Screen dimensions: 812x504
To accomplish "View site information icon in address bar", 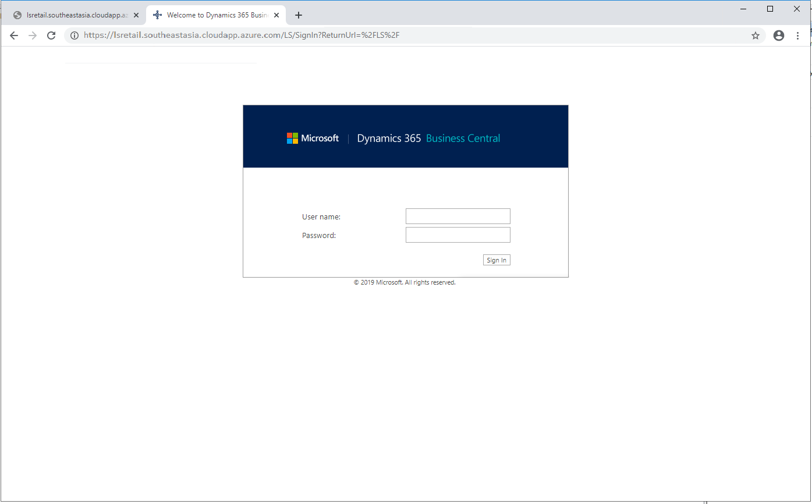I will [x=75, y=36].
